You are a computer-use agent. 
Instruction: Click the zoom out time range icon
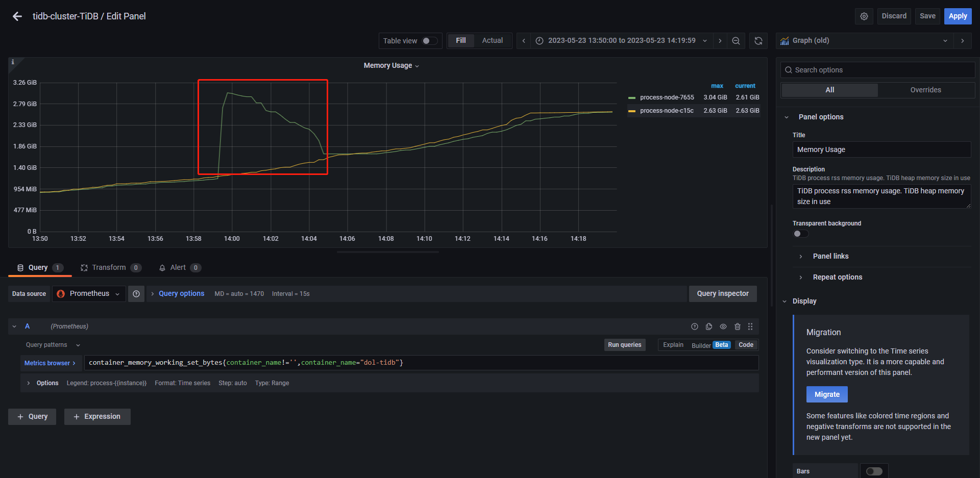pyautogui.click(x=736, y=41)
